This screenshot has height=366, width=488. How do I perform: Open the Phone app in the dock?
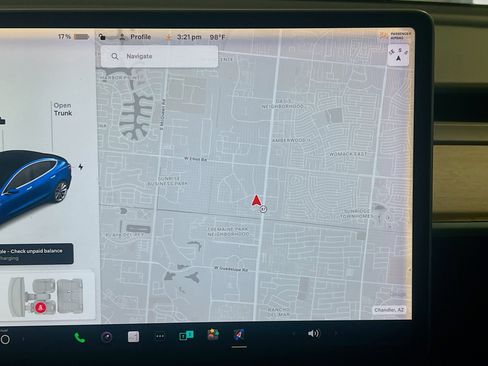pyautogui.click(x=80, y=338)
